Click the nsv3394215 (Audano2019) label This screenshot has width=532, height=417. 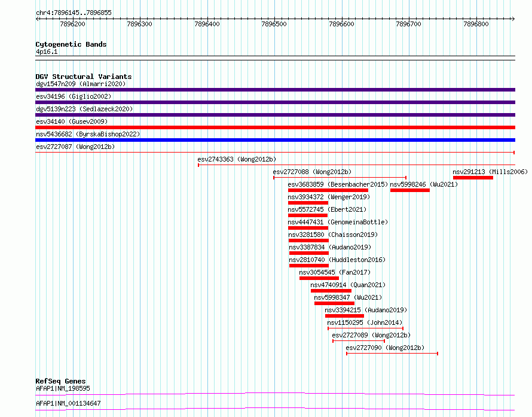tap(366, 310)
